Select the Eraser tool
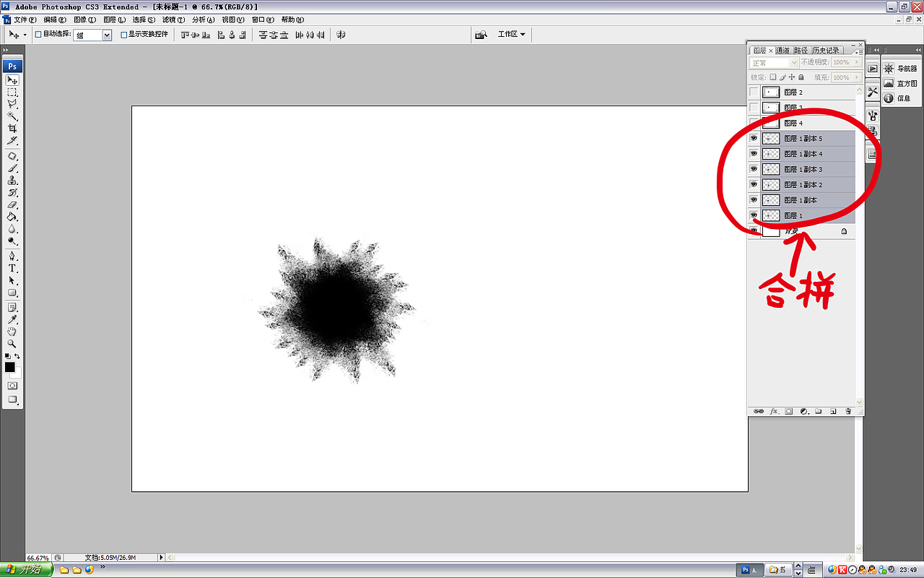This screenshot has width=924, height=578. [12, 205]
